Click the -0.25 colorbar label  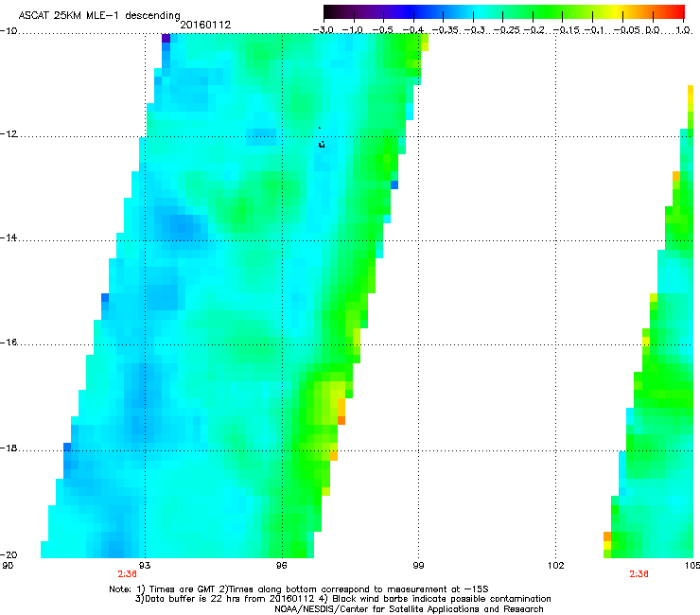506,30
